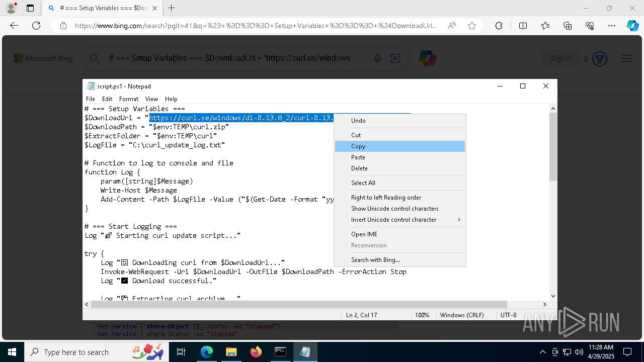Launch Firefox from taskbar
The height and width of the screenshot is (362, 644).
tap(256, 352)
